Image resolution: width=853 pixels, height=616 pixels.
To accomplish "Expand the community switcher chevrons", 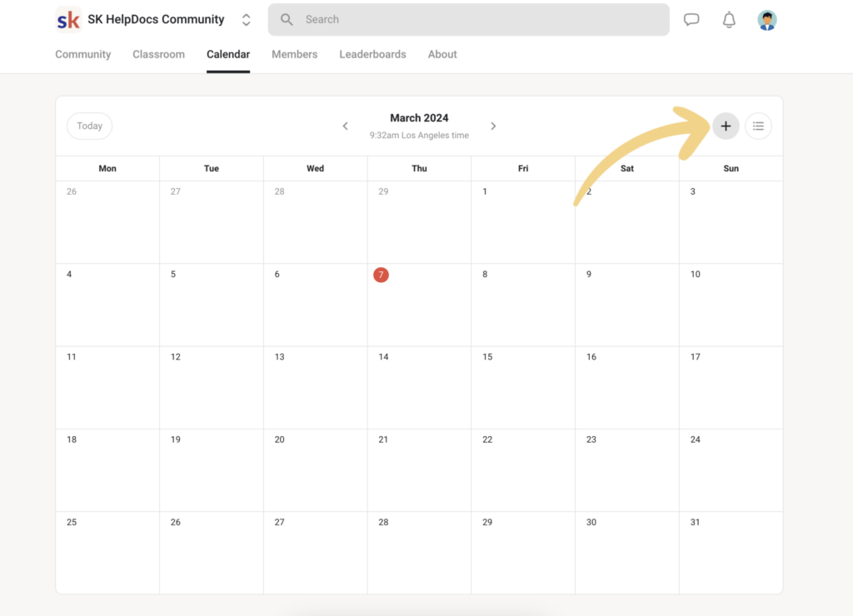I will pyautogui.click(x=246, y=20).
